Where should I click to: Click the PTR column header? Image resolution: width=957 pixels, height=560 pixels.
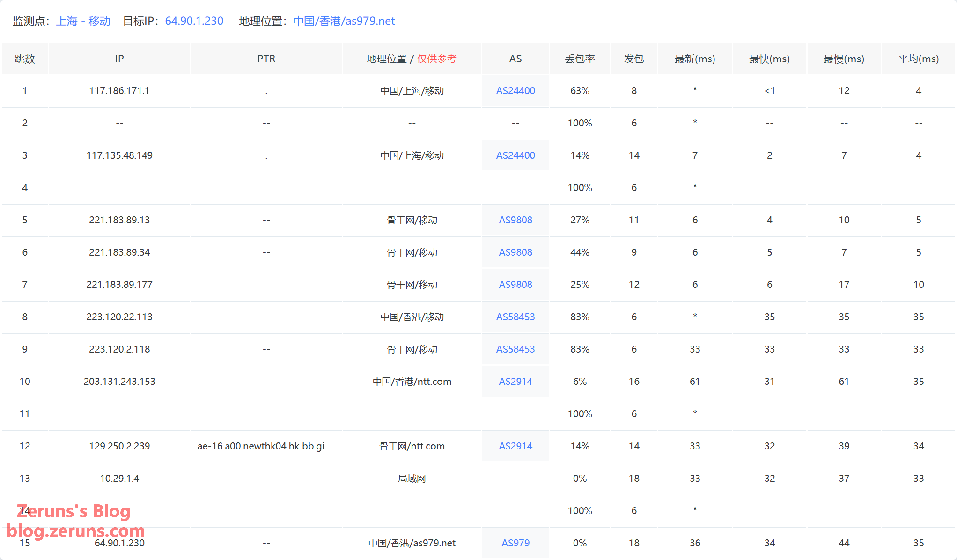(266, 59)
